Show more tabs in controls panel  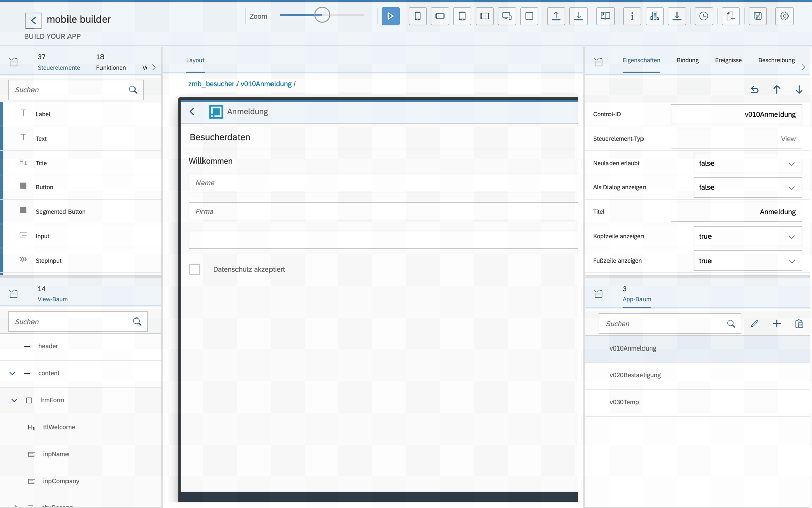tap(154, 67)
